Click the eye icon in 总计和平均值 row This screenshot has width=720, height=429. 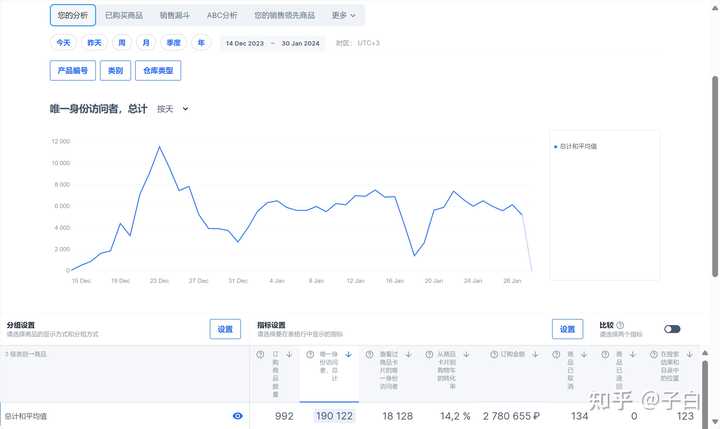(238, 415)
